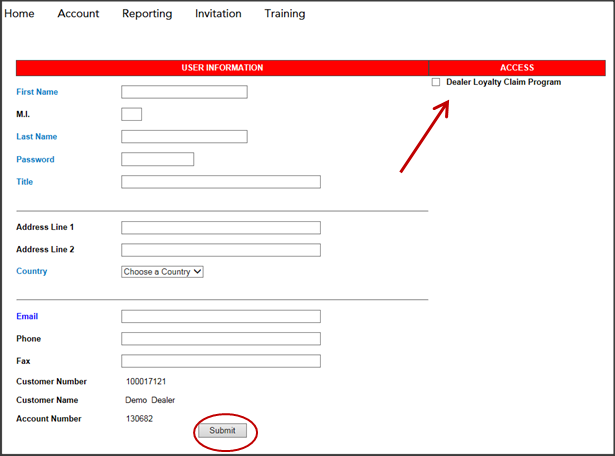Viewport: 615px width, 456px height.
Task: Click the User Information section header
Action: (x=222, y=68)
